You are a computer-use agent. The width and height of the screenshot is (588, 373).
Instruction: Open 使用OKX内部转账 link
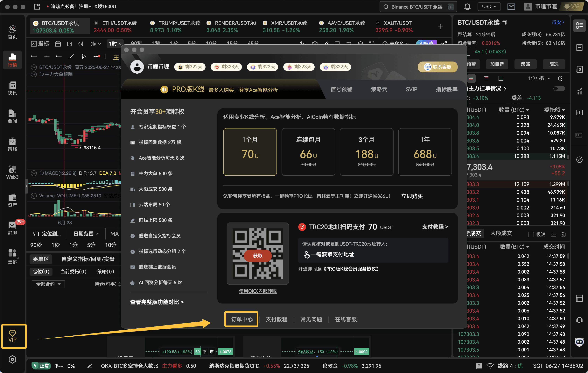click(x=258, y=291)
